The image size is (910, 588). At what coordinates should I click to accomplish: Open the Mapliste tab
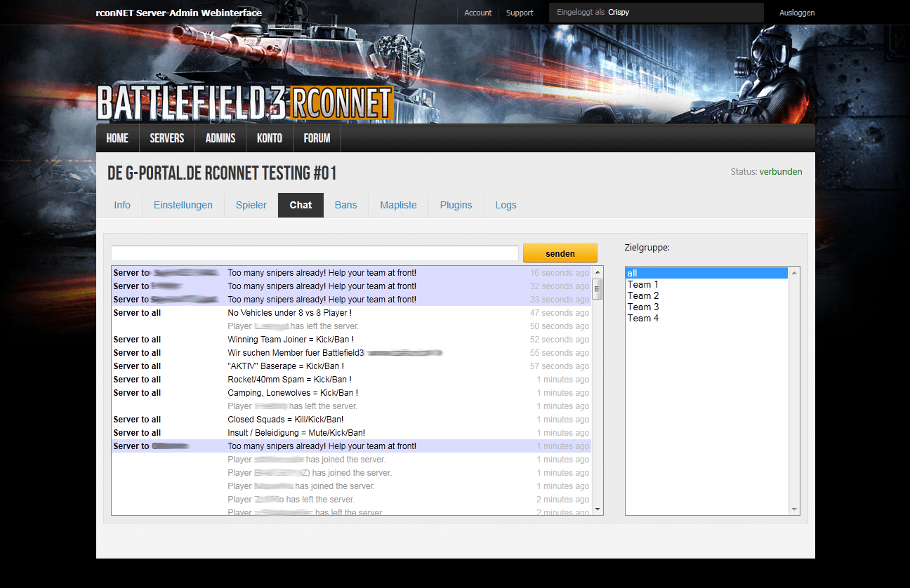click(x=398, y=205)
